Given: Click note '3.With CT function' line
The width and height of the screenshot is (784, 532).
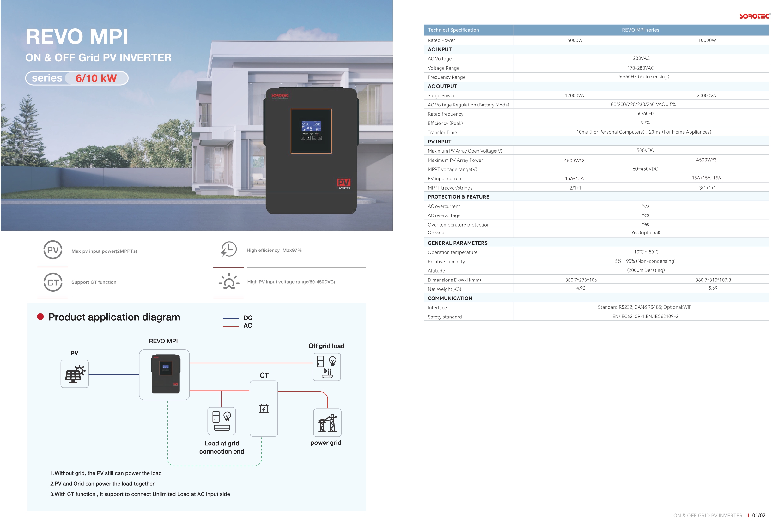Looking at the screenshot, I should tap(140, 494).
